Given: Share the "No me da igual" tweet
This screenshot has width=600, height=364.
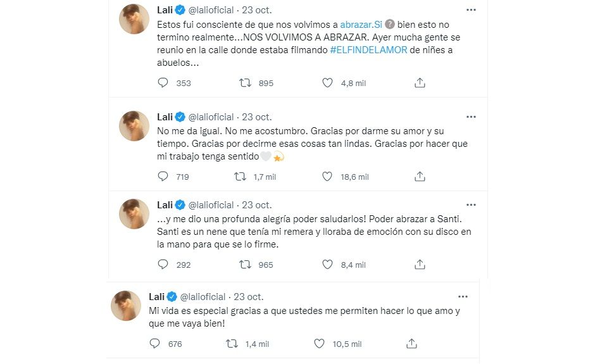Looking at the screenshot, I should pyautogui.click(x=419, y=177).
